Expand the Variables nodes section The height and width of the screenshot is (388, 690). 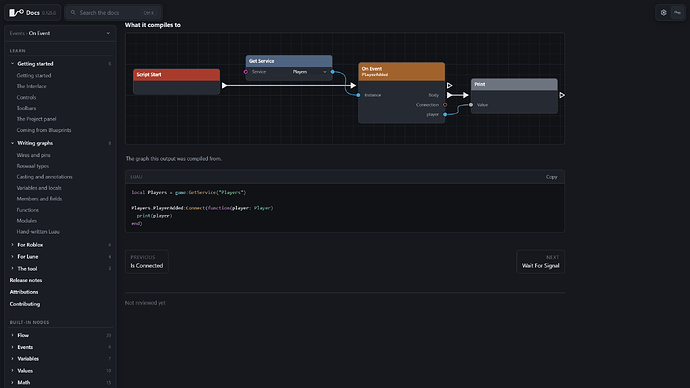(60, 359)
